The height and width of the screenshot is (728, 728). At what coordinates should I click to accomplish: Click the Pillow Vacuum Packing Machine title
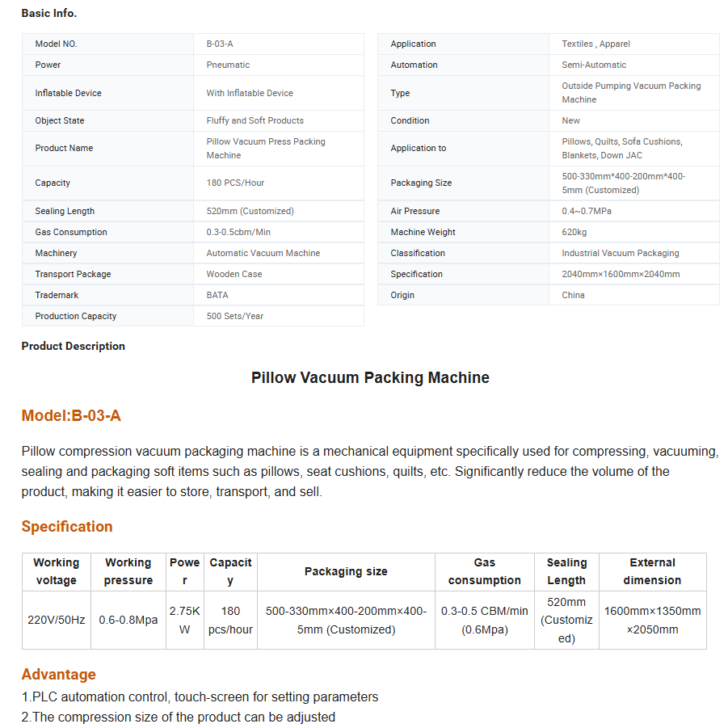click(x=370, y=377)
